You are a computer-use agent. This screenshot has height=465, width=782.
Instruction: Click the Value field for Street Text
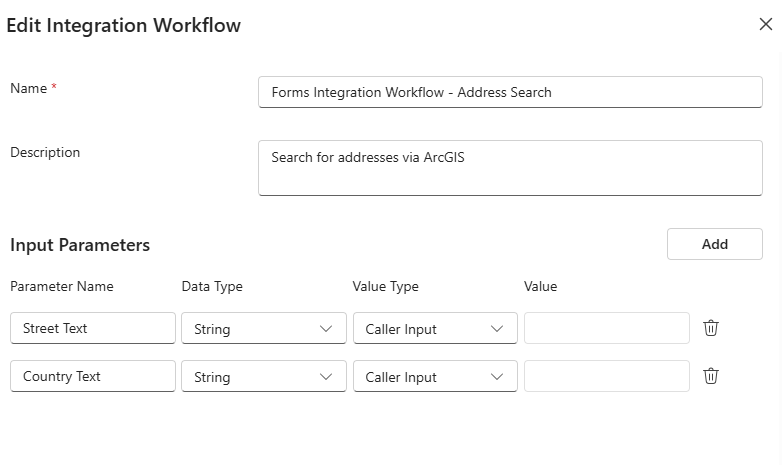(606, 328)
